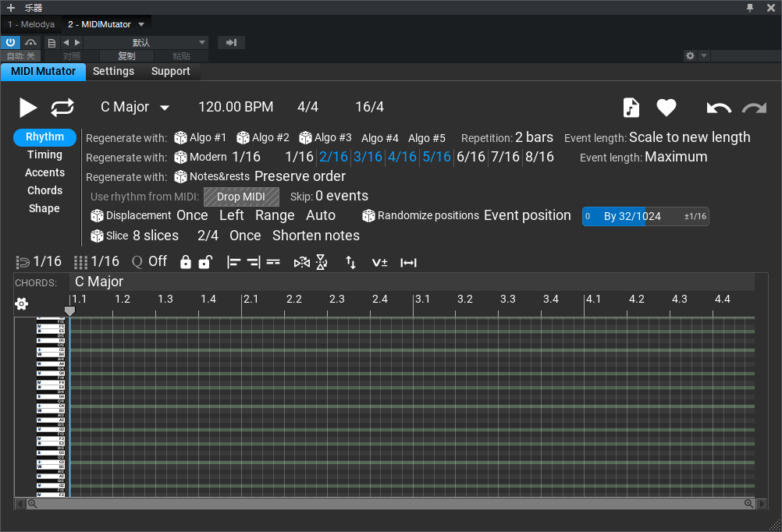Click the heart favorites icon
This screenshot has height=532, width=782.
click(666, 107)
